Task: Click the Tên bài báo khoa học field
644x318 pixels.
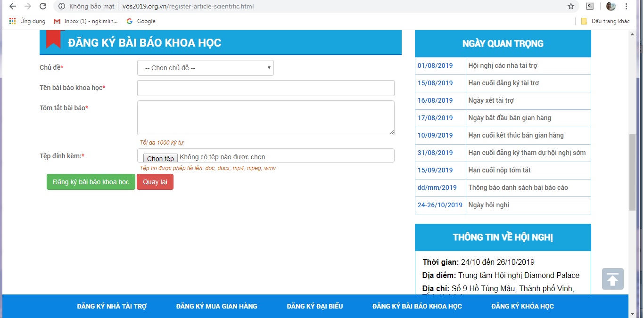Action: [265, 88]
